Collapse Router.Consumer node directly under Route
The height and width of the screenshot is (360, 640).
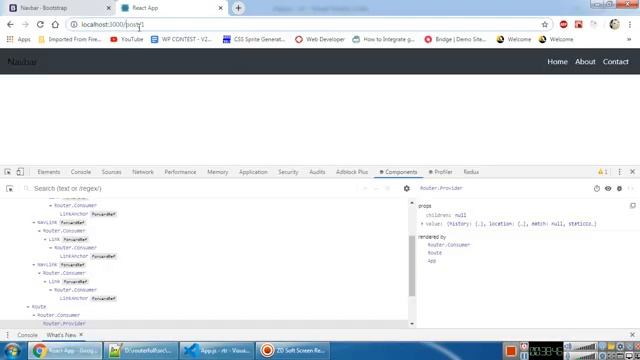pos(34,315)
